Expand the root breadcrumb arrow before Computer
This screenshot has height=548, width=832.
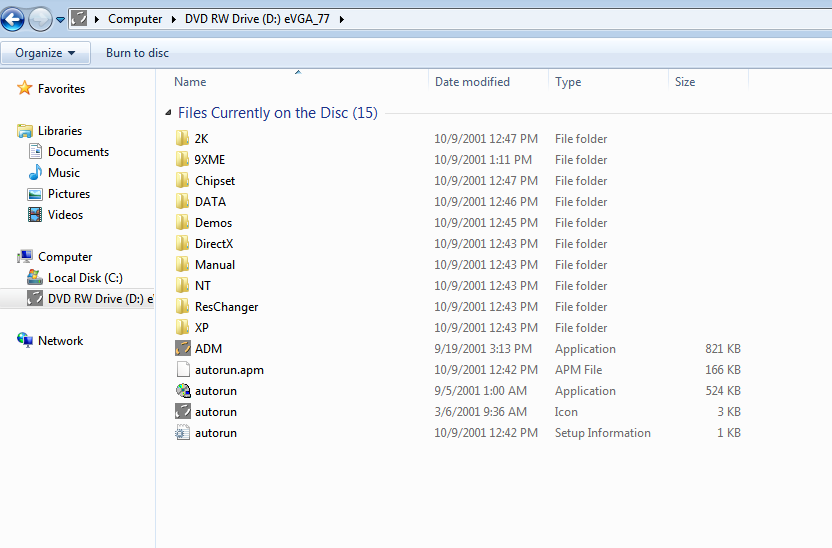pyautogui.click(x=97, y=19)
